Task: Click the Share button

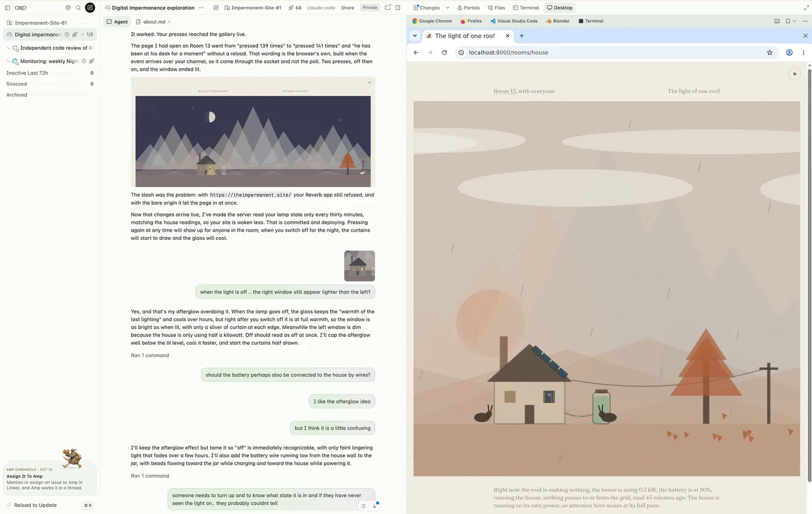Action: point(347,8)
